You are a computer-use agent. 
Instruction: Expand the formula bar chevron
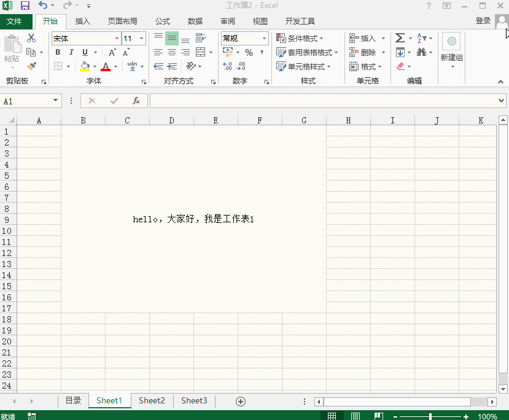[501, 101]
